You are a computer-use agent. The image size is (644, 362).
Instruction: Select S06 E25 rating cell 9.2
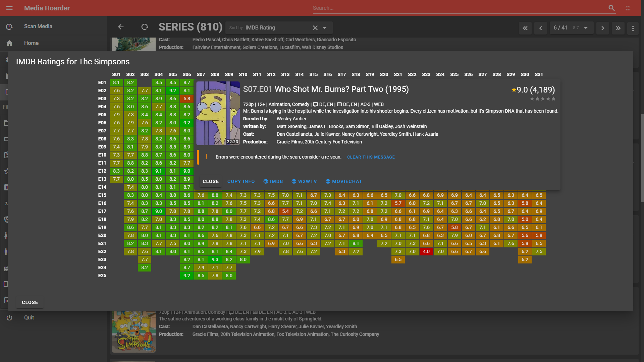pos(187,276)
